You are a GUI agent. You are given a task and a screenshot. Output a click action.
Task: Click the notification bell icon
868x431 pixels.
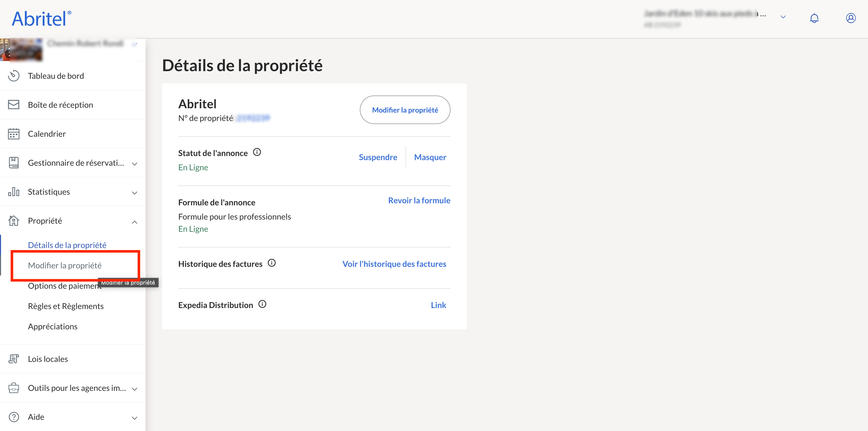click(814, 18)
